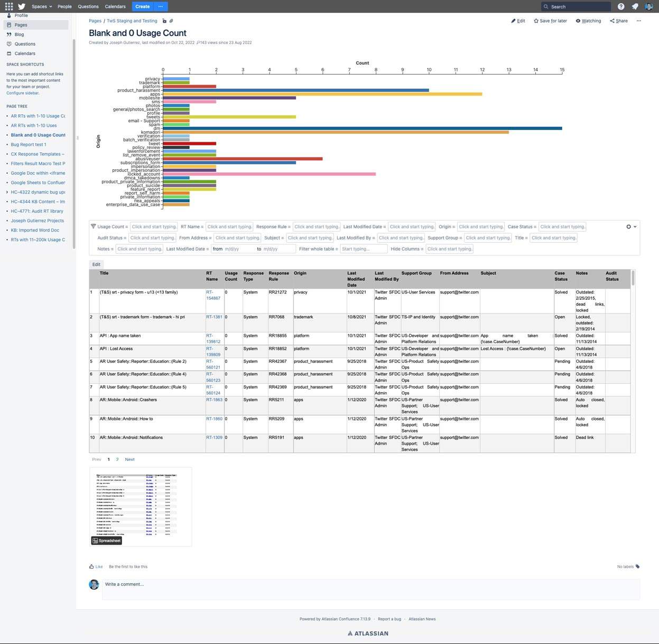Open the user avatar menu
The height and width of the screenshot is (644, 659).
648,6
